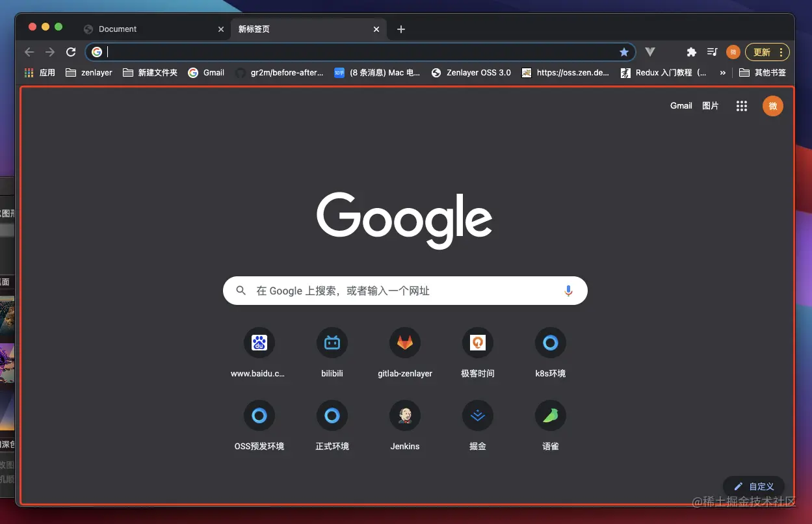The height and width of the screenshot is (524, 812).
Task: Switch to the Document tab
Action: pyautogui.click(x=153, y=29)
